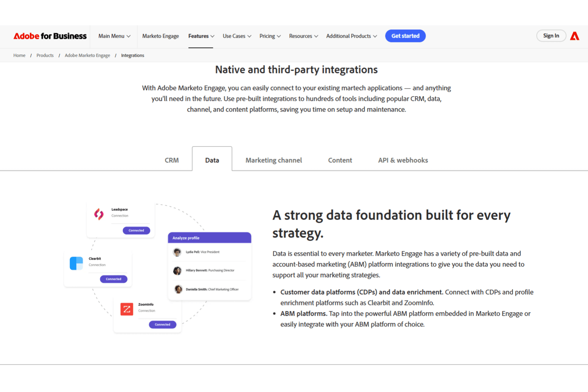Screen dimensions: 588x392
Task: Open the Marketo Engage nav link
Action: click(161, 36)
